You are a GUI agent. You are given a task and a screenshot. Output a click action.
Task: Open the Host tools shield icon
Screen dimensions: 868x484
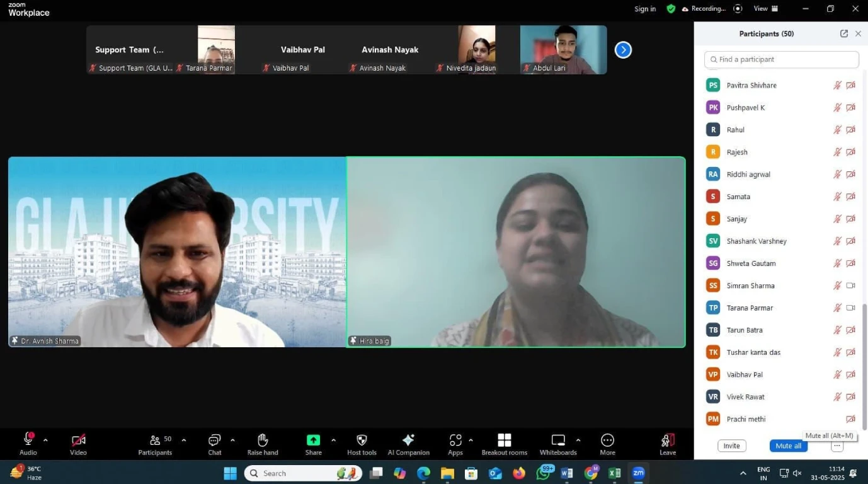tap(362, 440)
